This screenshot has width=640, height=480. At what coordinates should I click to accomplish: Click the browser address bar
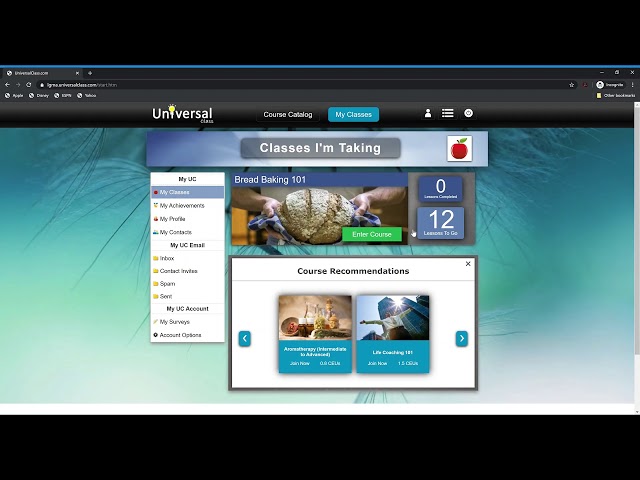[305, 85]
